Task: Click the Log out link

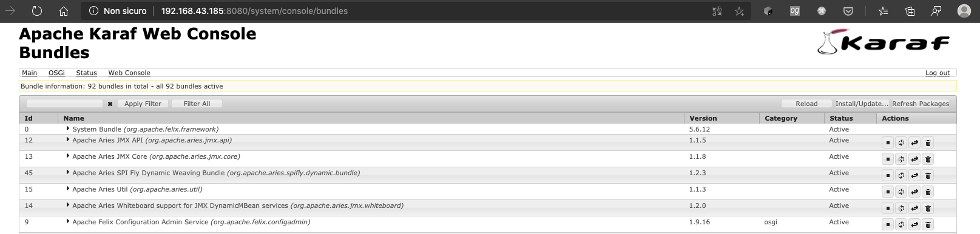Action: [938, 73]
